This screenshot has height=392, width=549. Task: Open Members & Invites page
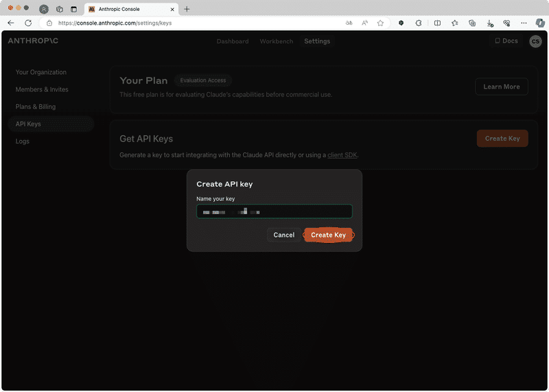tap(42, 89)
